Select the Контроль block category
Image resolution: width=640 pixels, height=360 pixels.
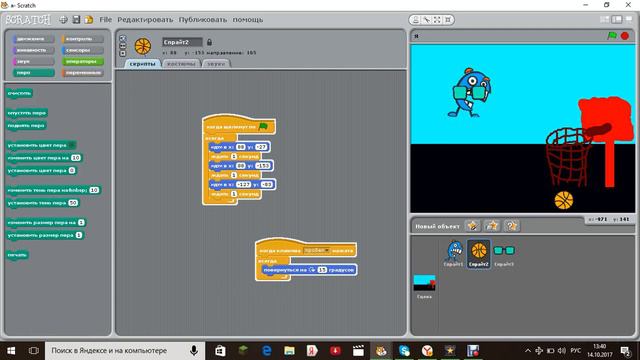[82, 39]
